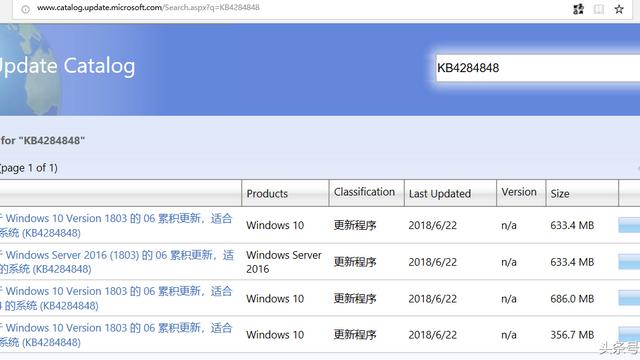Bookmark this page with the star icon
The image size is (640, 360).
pos(619,9)
